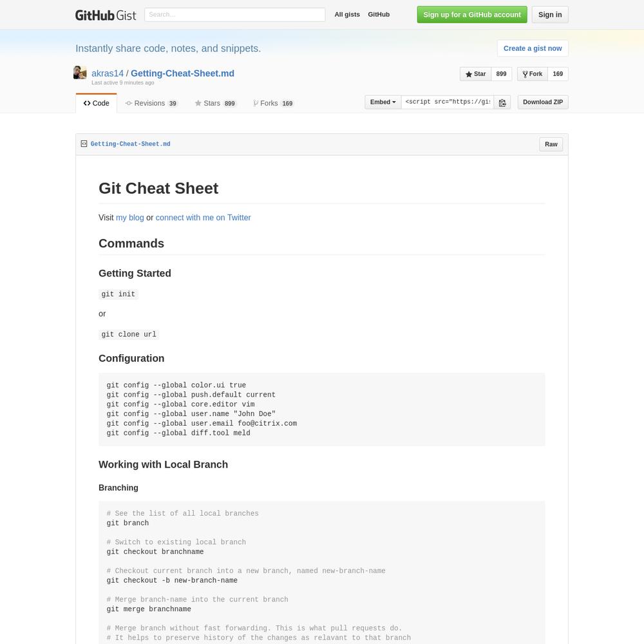
Task: Click the file icon beside Getting-Cheat-Sheet.md header
Action: [84, 144]
